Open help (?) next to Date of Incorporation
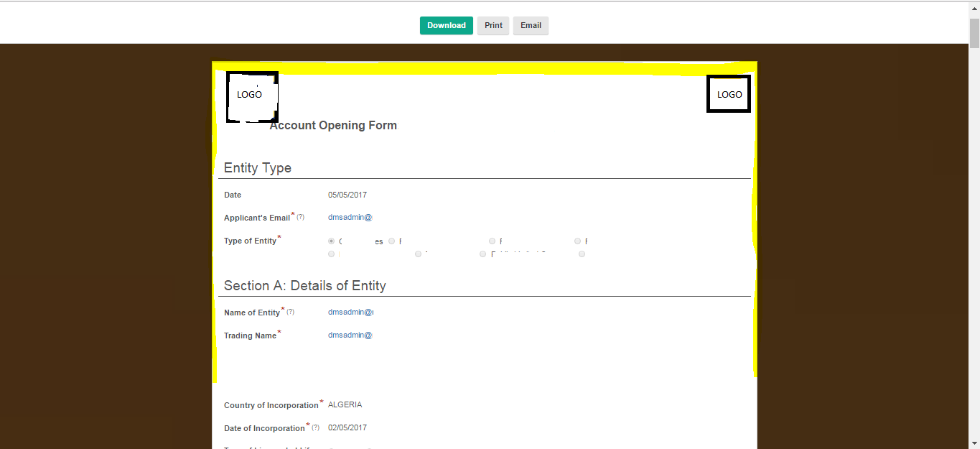Viewport: 980px width, 449px height. (x=315, y=427)
